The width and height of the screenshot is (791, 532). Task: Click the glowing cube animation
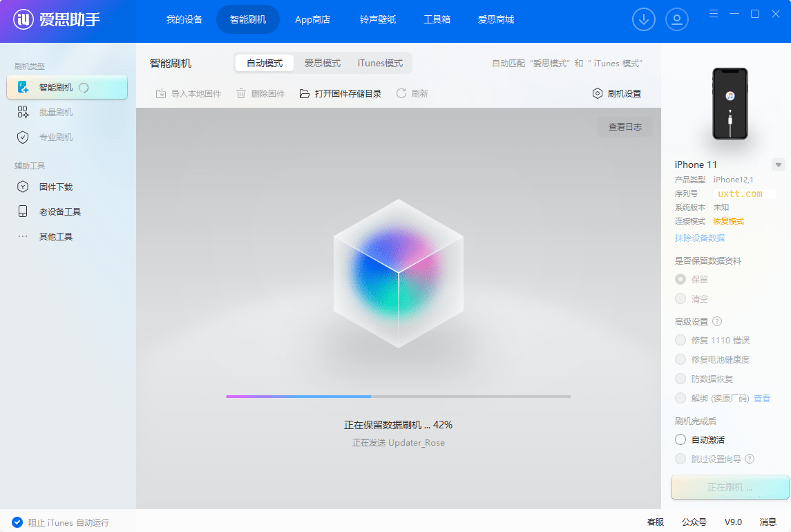(x=399, y=273)
